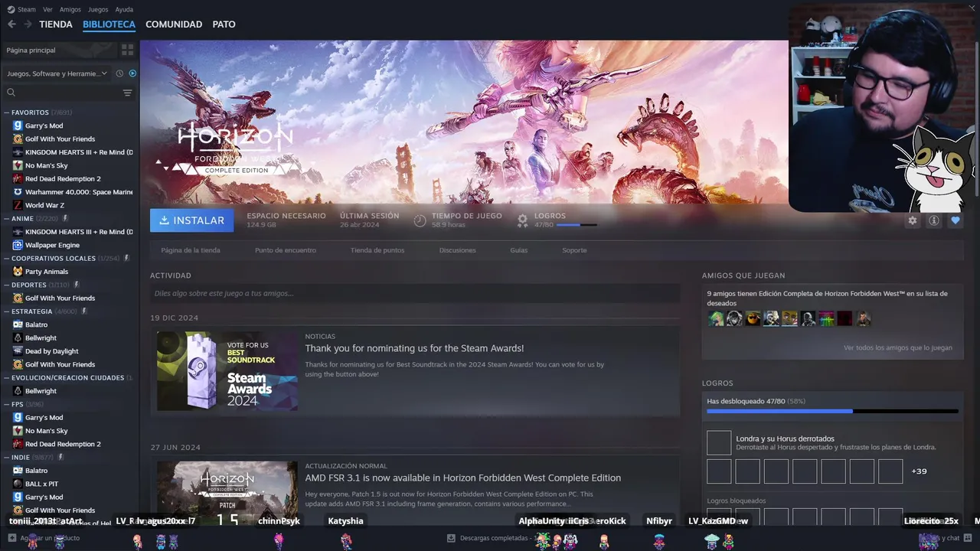
Task: Open Warhammer 40,000: Space Marine entry
Action: tap(79, 192)
